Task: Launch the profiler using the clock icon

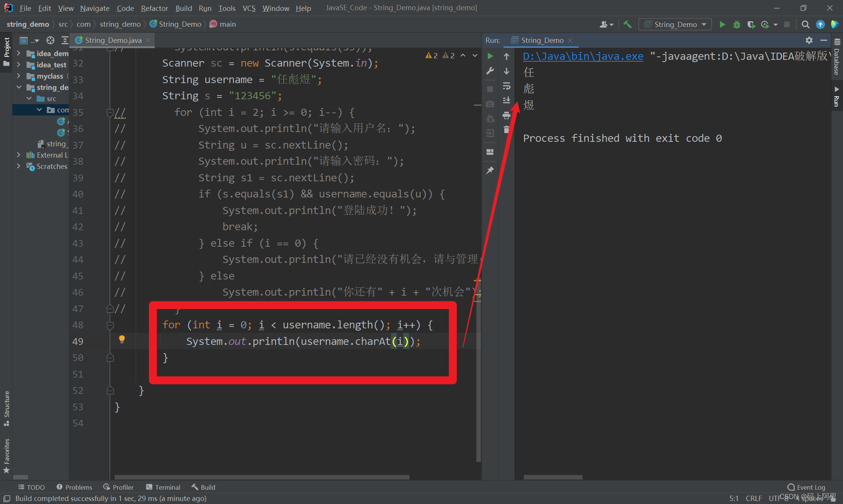Action: coord(765,24)
